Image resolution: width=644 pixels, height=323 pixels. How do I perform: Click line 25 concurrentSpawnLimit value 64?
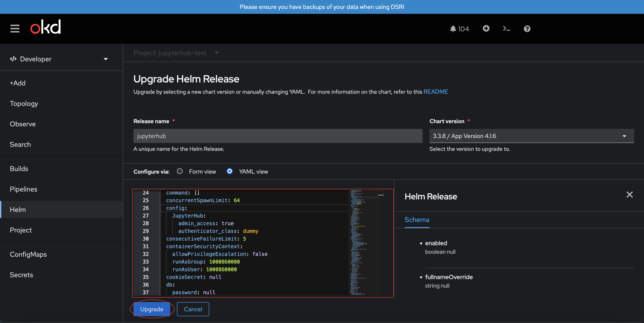[x=237, y=200]
